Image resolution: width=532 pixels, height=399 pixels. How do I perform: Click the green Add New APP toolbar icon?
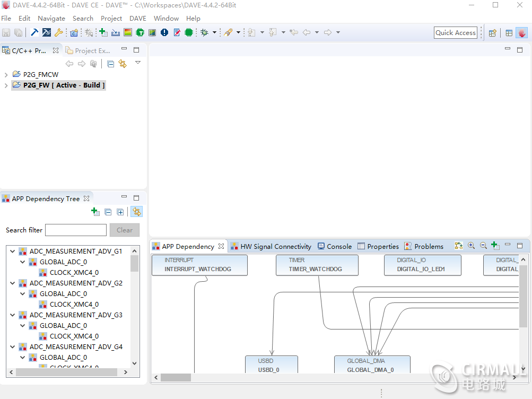pyautogui.click(x=103, y=32)
